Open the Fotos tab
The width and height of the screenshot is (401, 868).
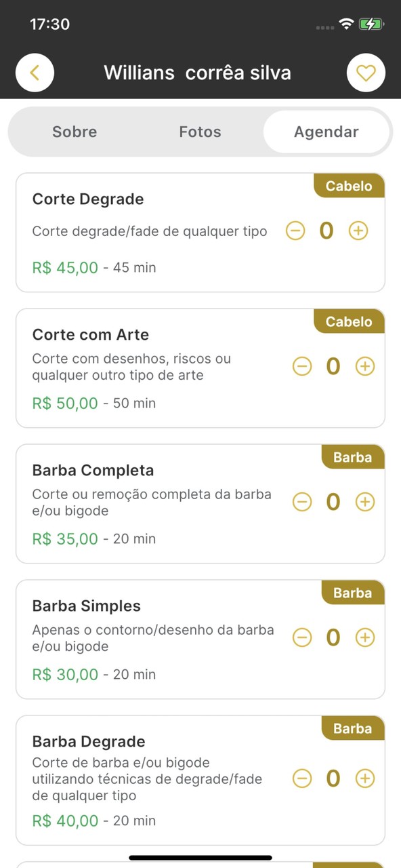(200, 132)
